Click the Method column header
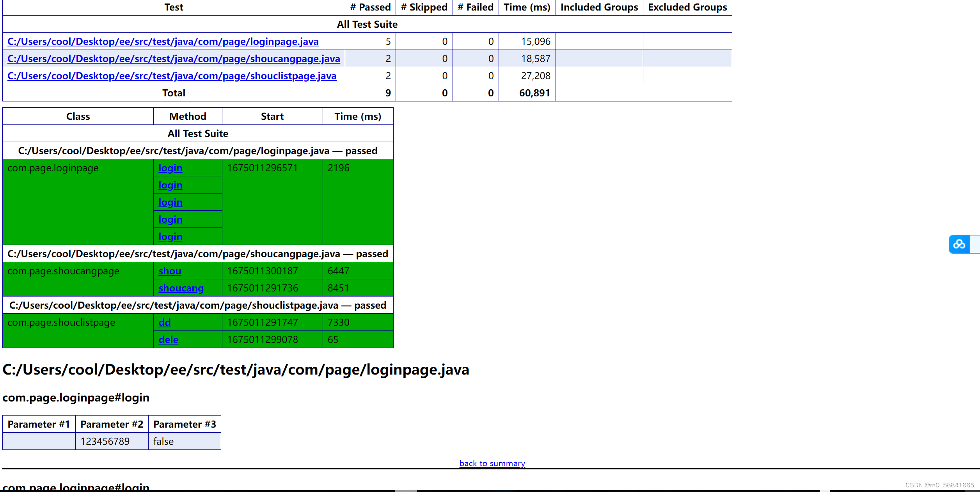The image size is (980, 492). pyautogui.click(x=188, y=116)
